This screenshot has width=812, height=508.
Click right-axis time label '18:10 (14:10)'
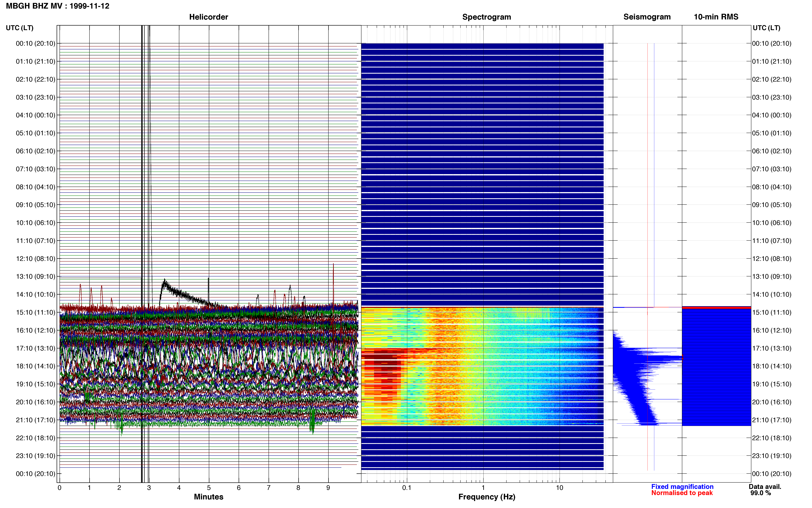(772, 366)
